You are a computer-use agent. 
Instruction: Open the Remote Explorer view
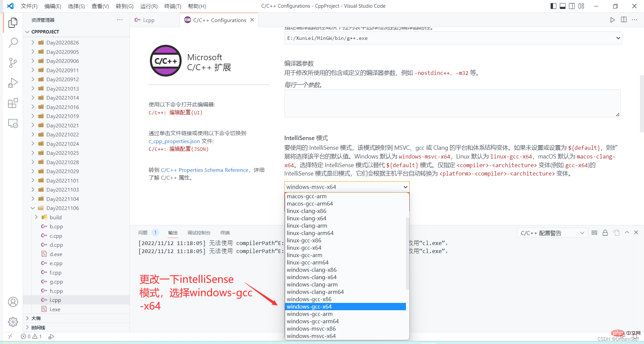coord(13,123)
